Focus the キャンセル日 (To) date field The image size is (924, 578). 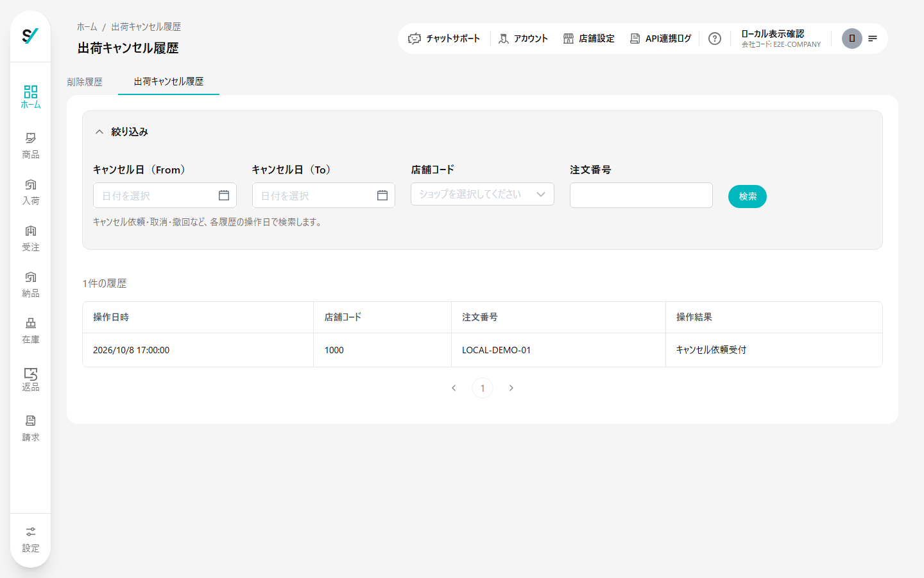click(323, 195)
